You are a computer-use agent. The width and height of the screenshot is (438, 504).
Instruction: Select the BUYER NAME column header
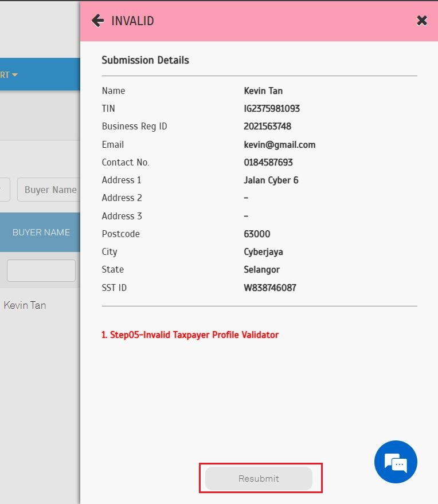pyautogui.click(x=41, y=233)
